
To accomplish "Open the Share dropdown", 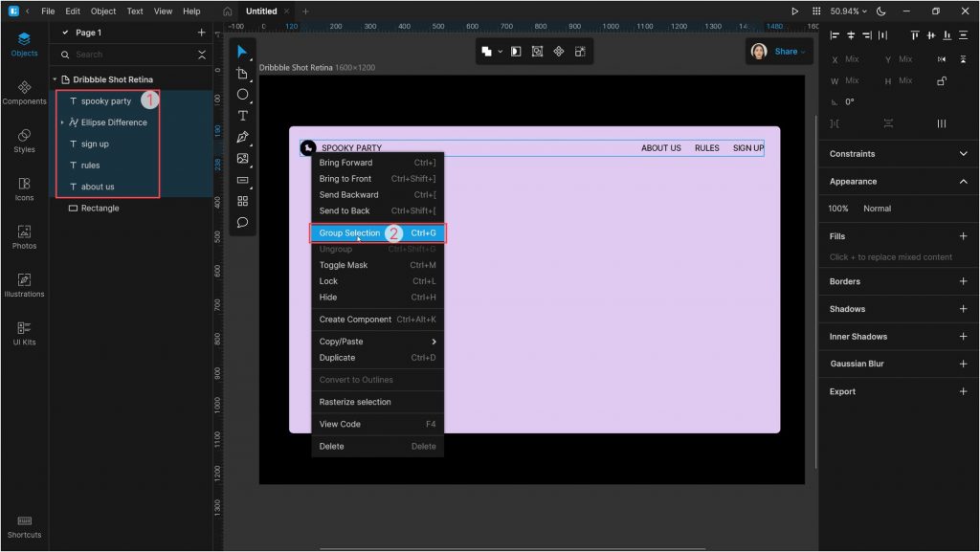I will [x=790, y=52].
